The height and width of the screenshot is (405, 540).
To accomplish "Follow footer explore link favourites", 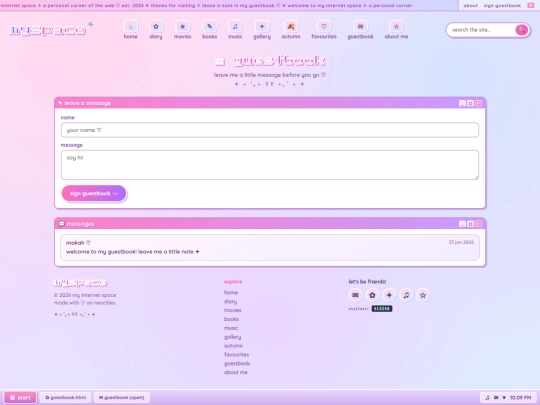I will (x=236, y=355).
